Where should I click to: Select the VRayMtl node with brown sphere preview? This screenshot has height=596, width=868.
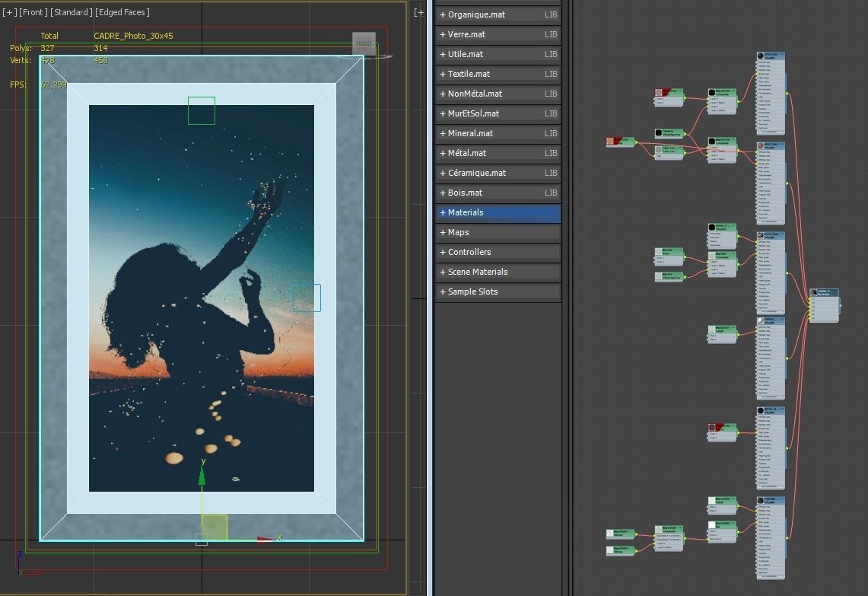click(x=771, y=183)
